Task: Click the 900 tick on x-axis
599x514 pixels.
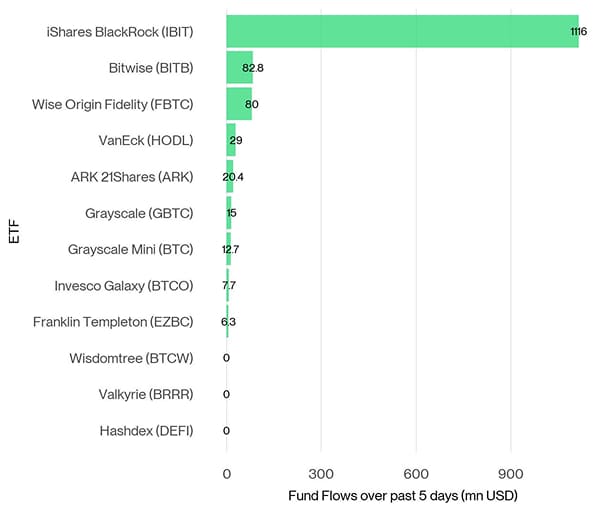Action: tap(511, 474)
